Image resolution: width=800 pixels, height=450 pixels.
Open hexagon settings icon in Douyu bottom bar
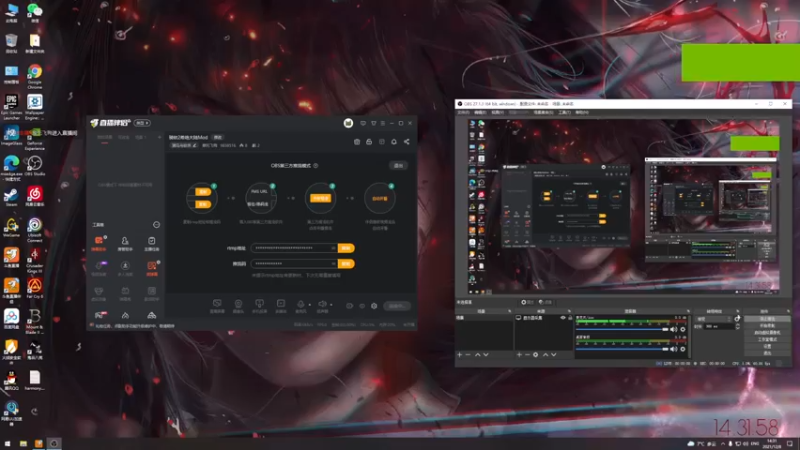374,306
